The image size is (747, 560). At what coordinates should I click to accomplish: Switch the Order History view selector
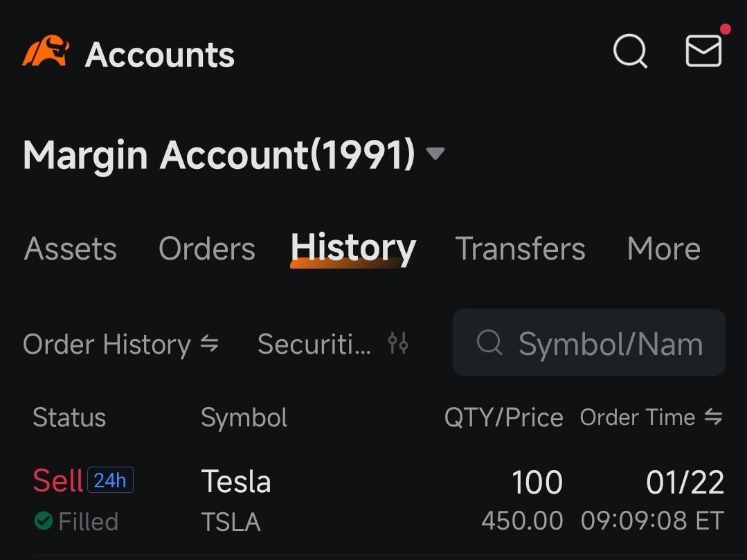[120, 344]
